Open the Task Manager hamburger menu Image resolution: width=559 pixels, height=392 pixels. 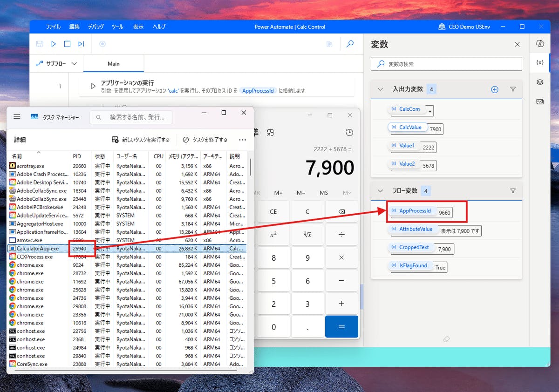pos(17,117)
